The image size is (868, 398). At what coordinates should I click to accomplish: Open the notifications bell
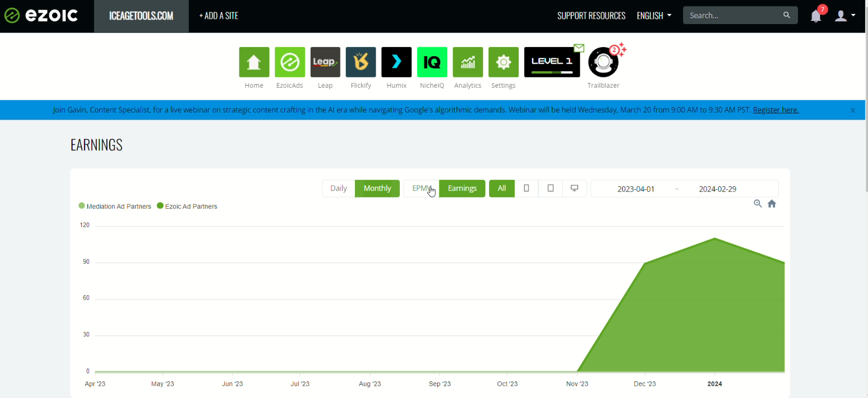(816, 16)
